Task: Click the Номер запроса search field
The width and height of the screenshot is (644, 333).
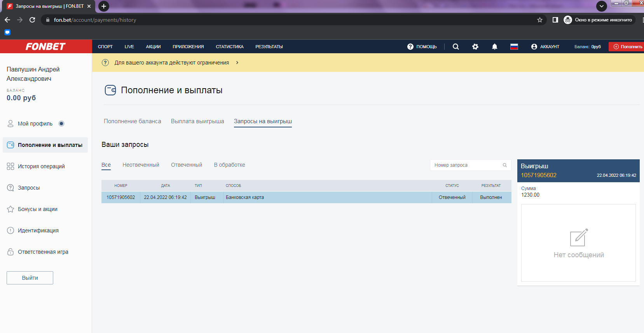Action: (470, 165)
